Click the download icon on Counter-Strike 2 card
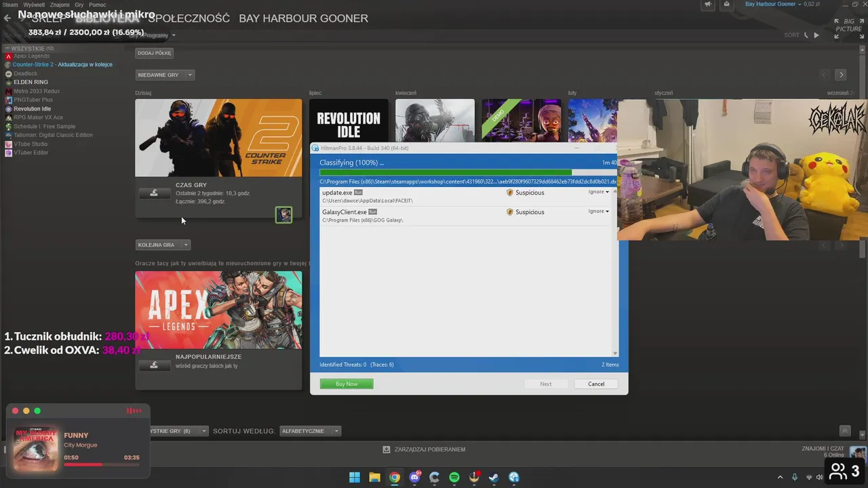Screen dimensions: 868x488 point(154,193)
